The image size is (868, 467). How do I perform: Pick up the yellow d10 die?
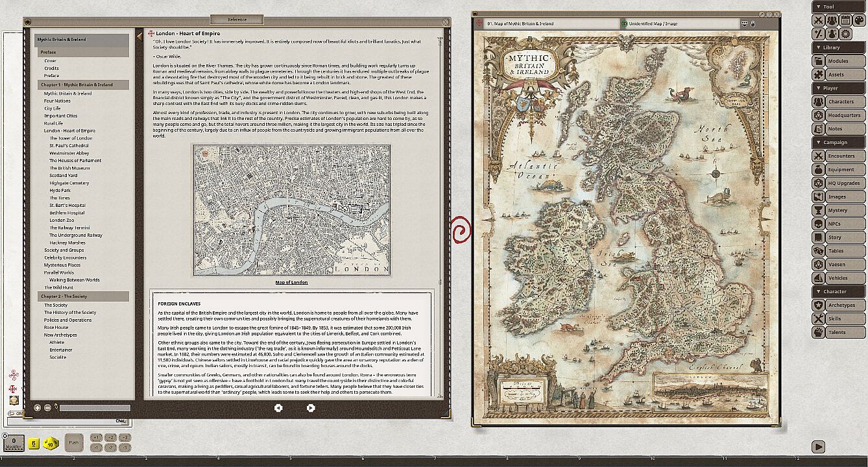pyautogui.click(x=51, y=444)
